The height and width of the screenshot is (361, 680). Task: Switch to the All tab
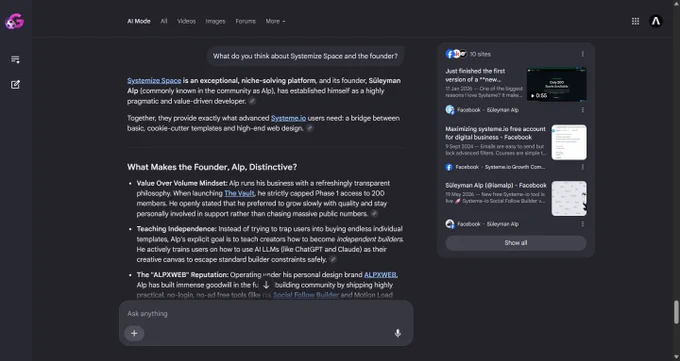pyautogui.click(x=163, y=21)
